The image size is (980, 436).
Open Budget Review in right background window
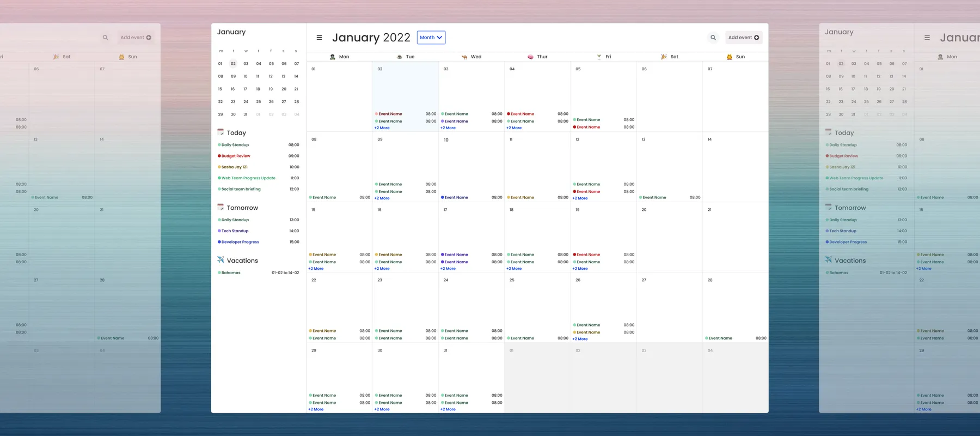867,156
